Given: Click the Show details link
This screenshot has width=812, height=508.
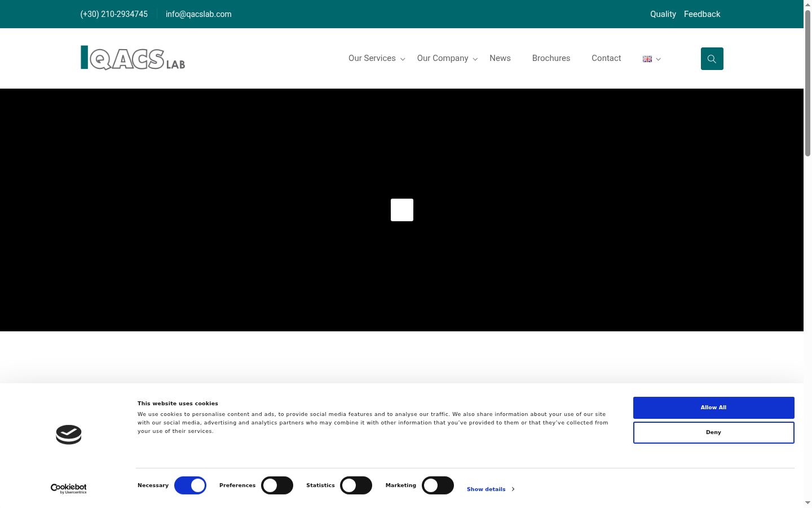Looking at the screenshot, I should click(x=486, y=489).
